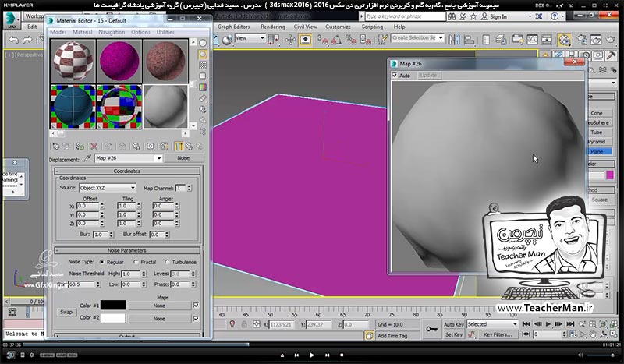Click the Render Setup icon
Screen dimensions: 624x364
point(581,40)
